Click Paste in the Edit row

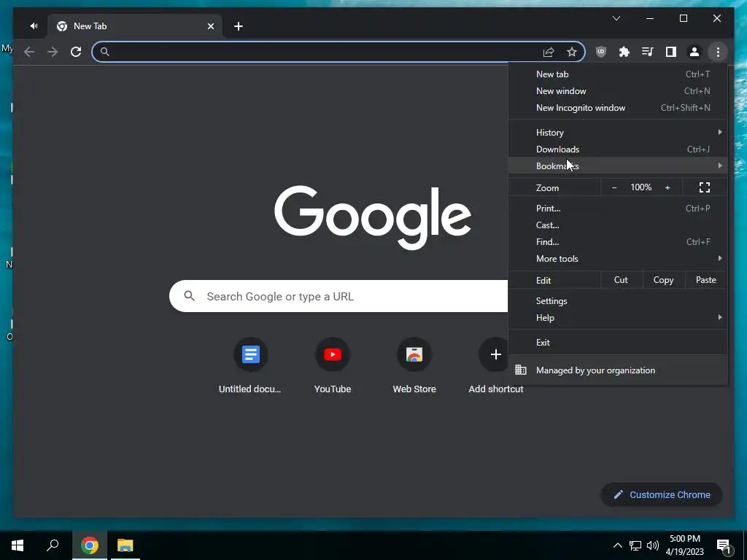[x=705, y=280]
